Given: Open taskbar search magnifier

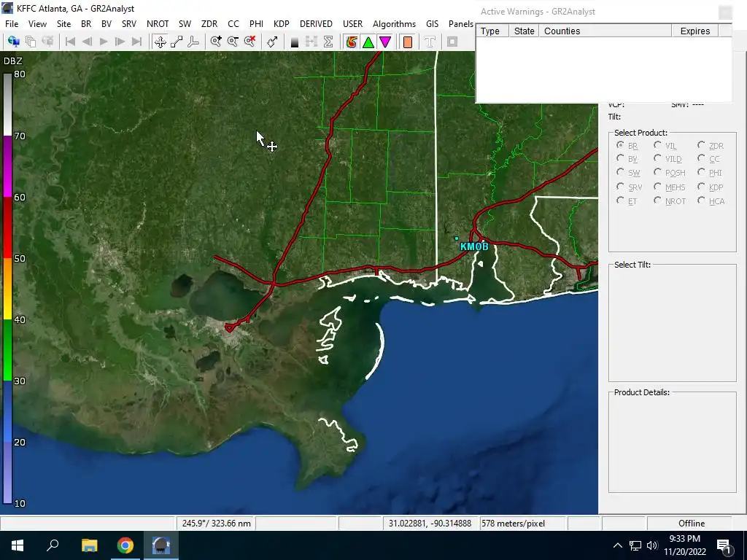Looking at the screenshot, I should (x=53, y=545).
